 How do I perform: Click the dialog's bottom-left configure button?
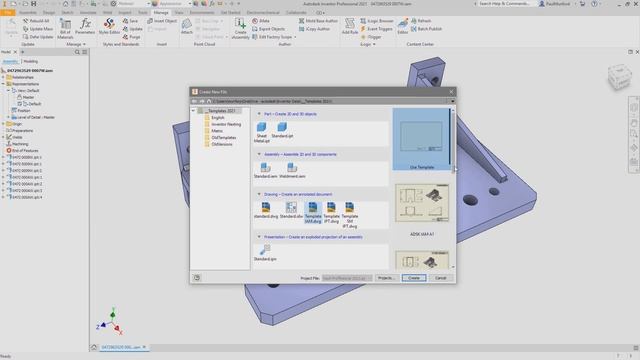click(197, 278)
